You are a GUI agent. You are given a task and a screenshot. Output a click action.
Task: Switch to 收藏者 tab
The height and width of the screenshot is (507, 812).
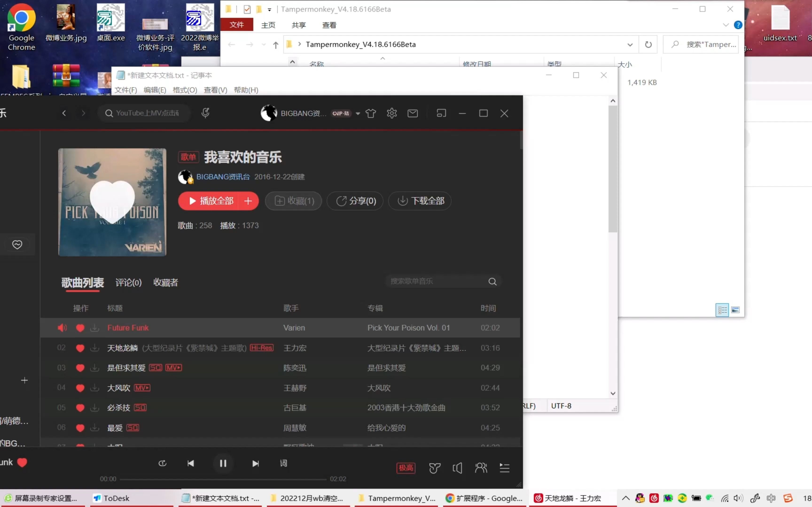(165, 282)
